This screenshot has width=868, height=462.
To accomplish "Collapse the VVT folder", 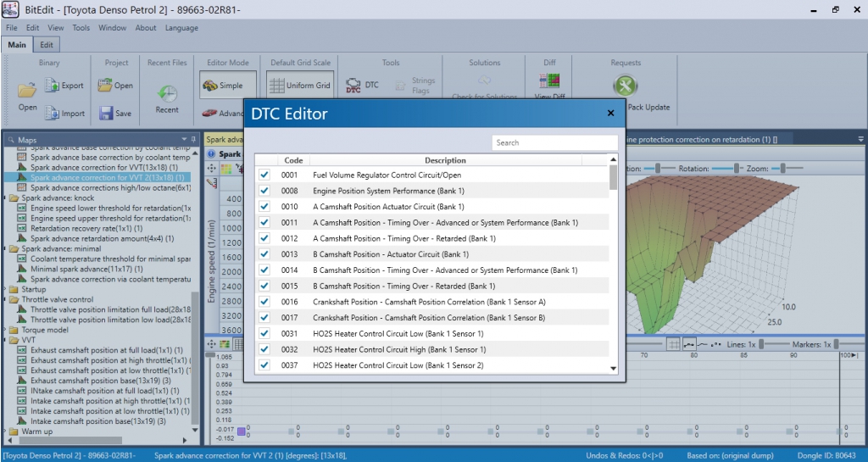I will tap(6, 340).
